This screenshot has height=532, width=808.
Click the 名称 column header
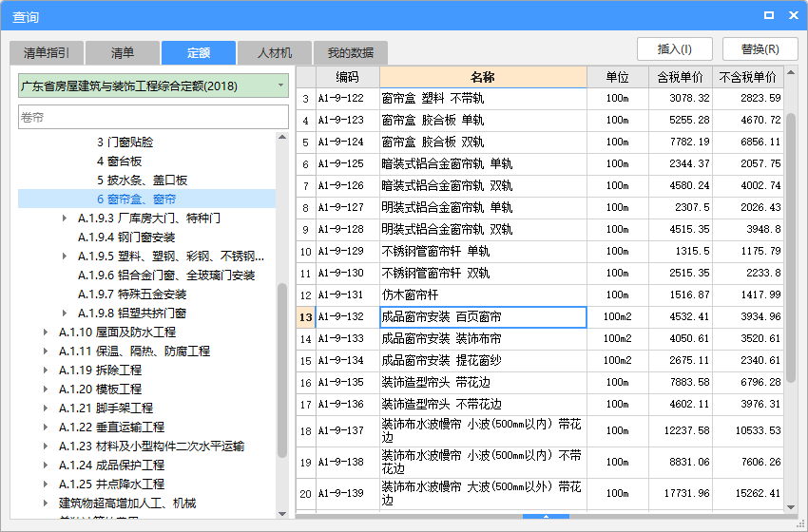(483, 77)
